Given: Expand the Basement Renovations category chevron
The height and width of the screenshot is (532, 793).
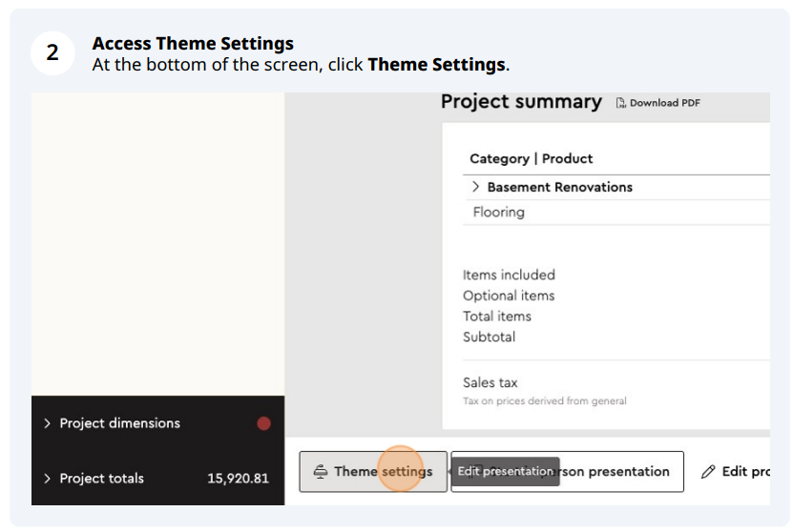Looking at the screenshot, I should click(x=475, y=187).
